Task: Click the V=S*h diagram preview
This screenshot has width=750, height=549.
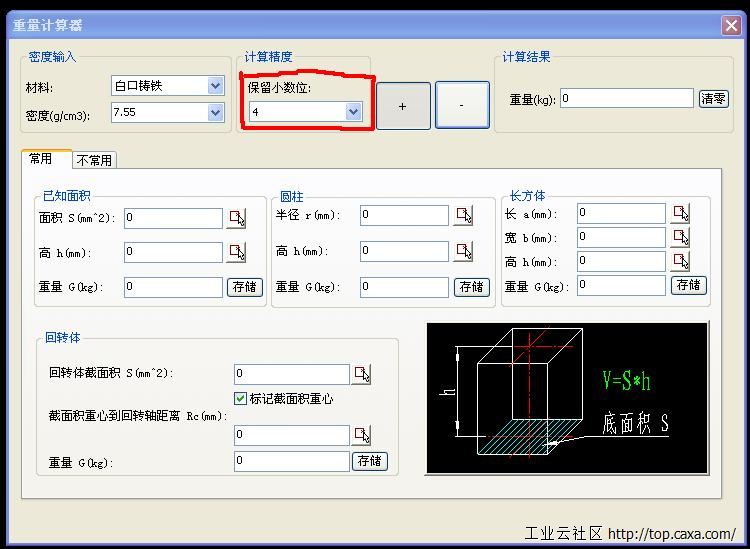Action: pyautogui.click(x=567, y=398)
